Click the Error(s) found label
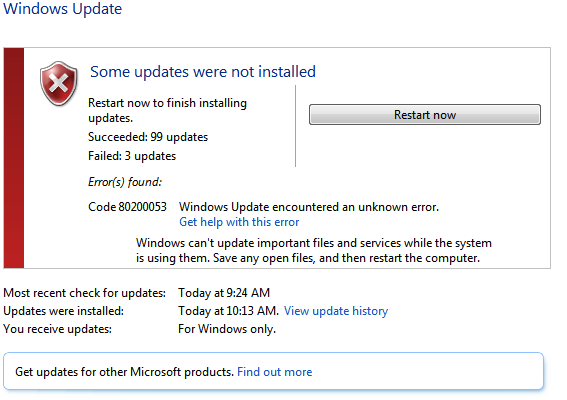This screenshot has height=400, width=567. 125,182
